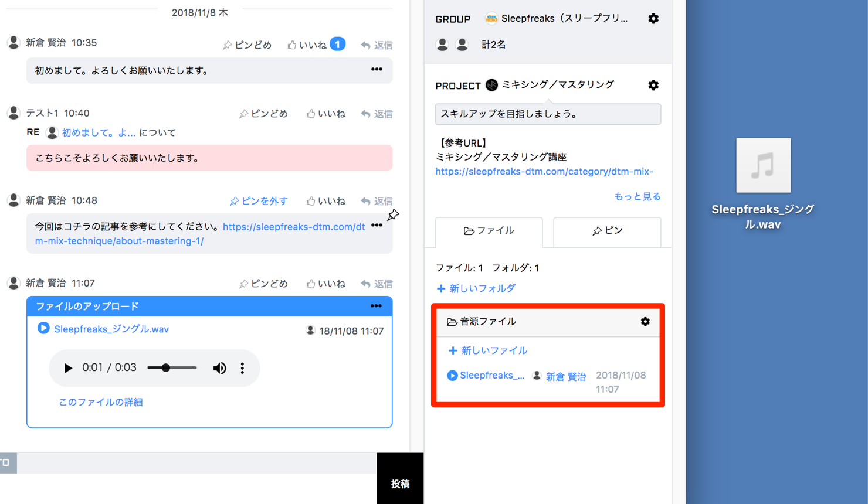The width and height of the screenshot is (868, 504).
Task: Submit message with 投稿 button
Action: point(400,478)
